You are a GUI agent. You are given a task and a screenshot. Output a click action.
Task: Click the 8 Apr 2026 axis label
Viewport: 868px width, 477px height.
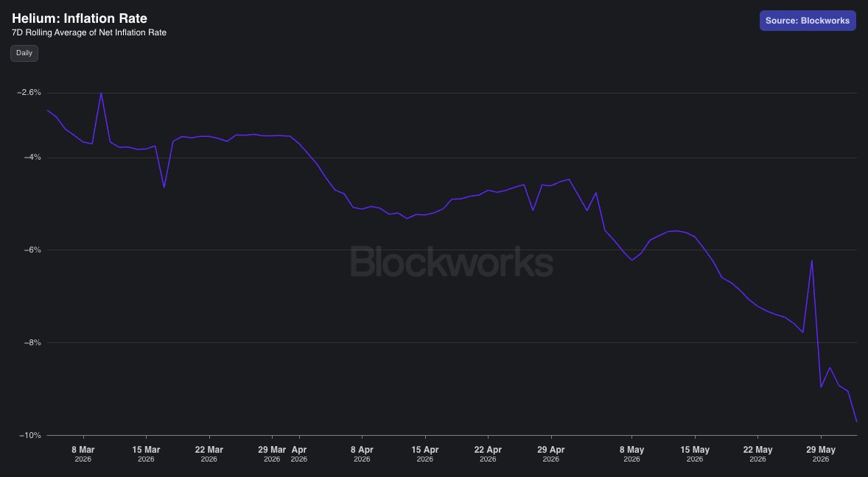point(362,454)
